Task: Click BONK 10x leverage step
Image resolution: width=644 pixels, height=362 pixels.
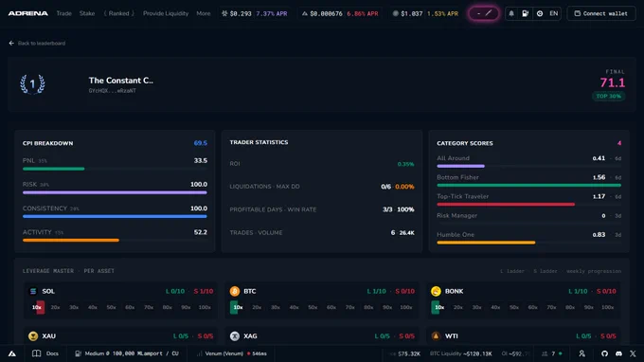Action: click(x=439, y=307)
